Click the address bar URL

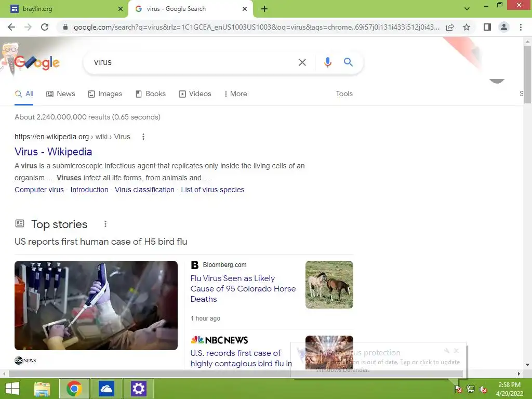[257, 27]
